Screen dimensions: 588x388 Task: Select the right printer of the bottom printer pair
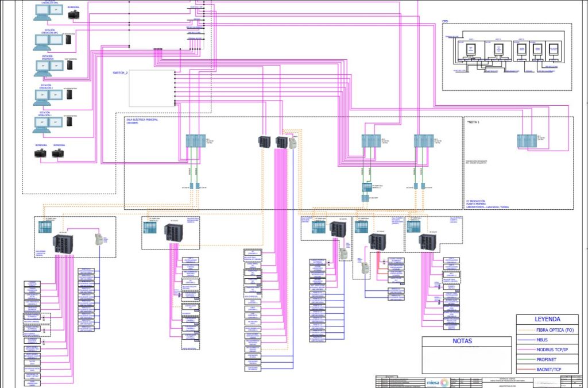[x=58, y=153]
